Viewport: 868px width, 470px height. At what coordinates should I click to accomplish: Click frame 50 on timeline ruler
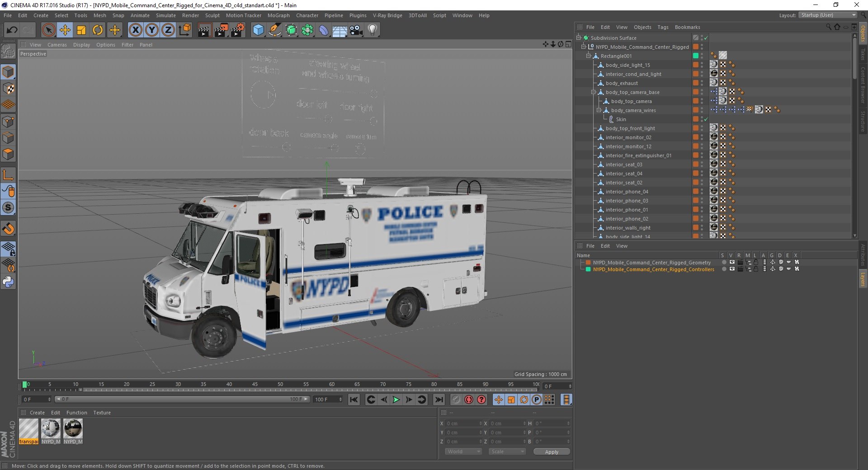pos(281,385)
